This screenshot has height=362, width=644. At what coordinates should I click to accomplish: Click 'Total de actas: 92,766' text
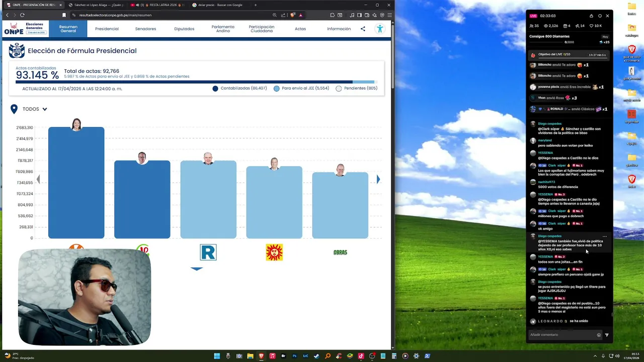(92, 71)
